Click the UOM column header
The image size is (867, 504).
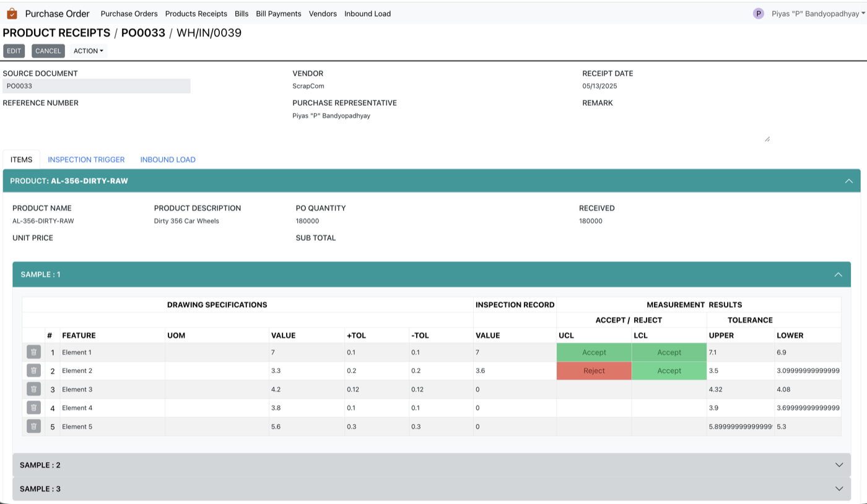[176, 336]
